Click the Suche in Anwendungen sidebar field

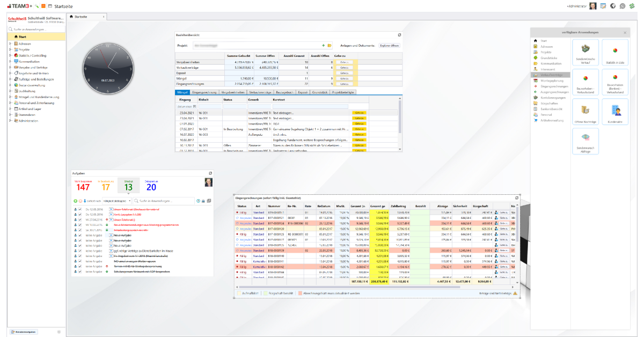coord(36,30)
